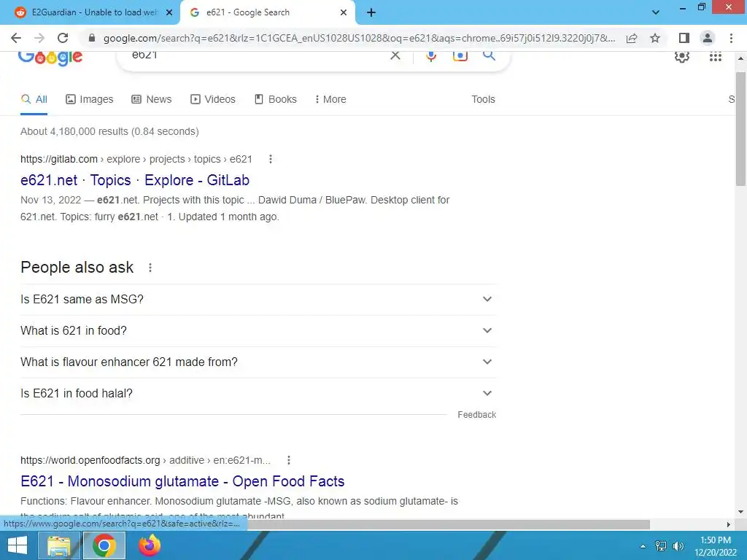Open Google quick settings gear
Viewport: 747px width, 560px height.
tap(682, 56)
